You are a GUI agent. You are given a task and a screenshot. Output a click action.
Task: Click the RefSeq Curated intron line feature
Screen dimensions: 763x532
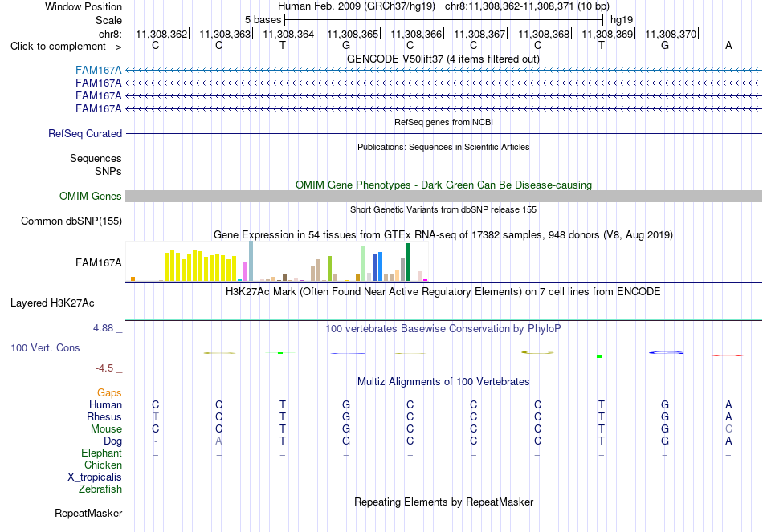[x=443, y=133]
